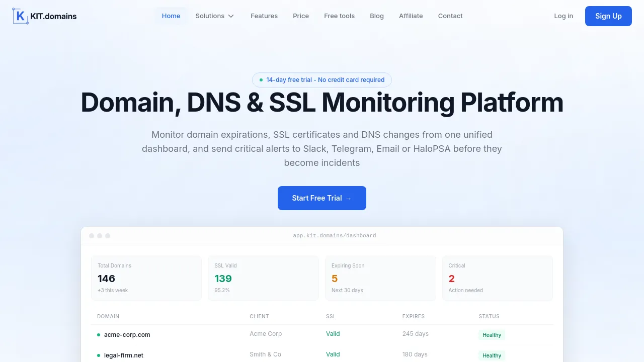Select the legal-firm.net domain row
This screenshot has width=644, height=362.
pos(322,355)
